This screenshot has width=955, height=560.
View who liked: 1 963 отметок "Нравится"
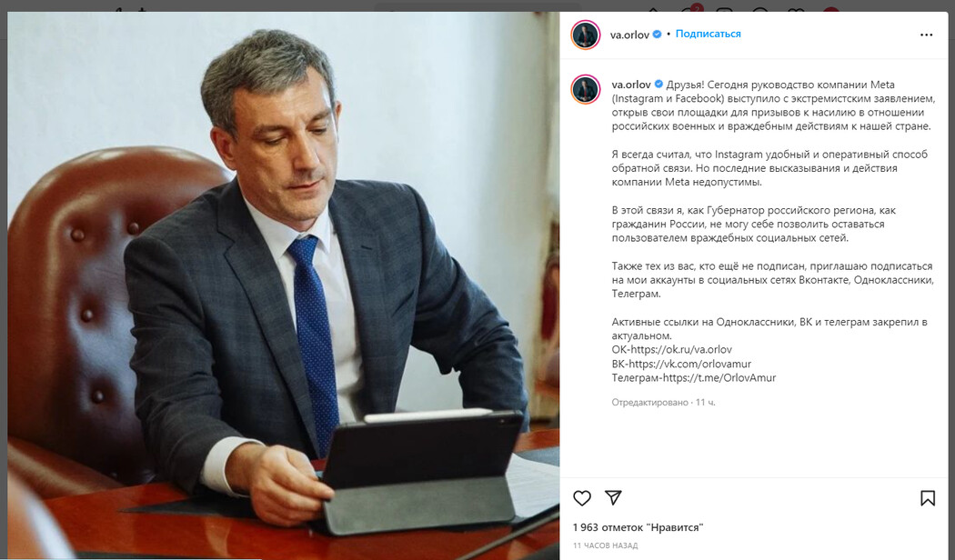(638, 527)
